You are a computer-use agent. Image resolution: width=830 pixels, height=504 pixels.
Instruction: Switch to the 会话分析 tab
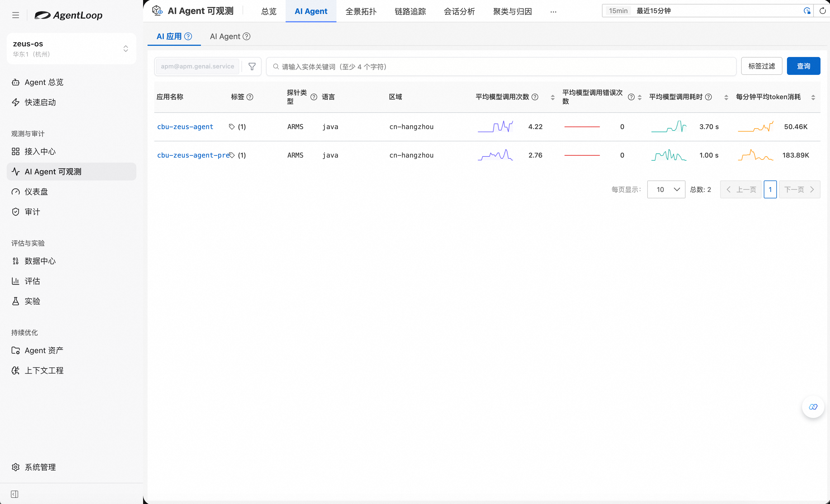(x=459, y=11)
